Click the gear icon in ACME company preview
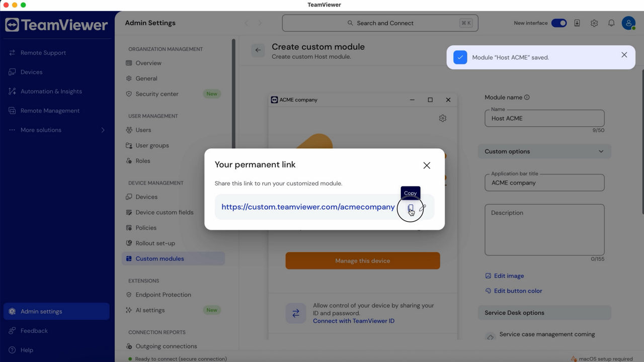Image resolution: width=644 pixels, height=362 pixels. click(443, 118)
